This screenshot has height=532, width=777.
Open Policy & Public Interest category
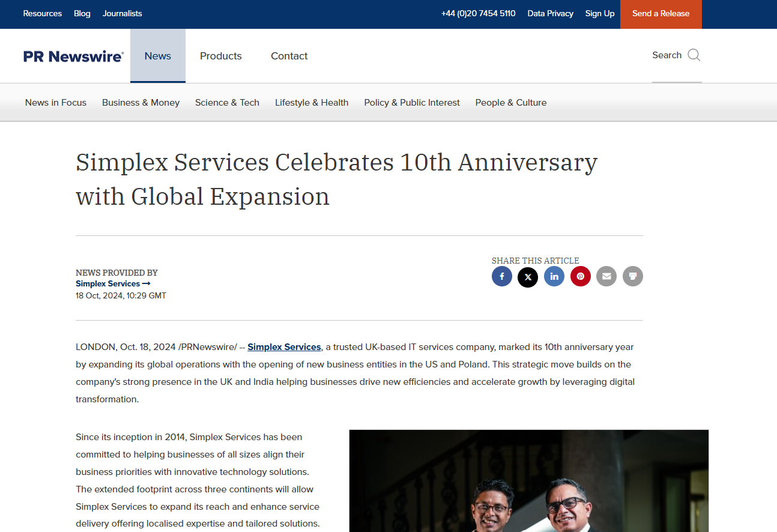(412, 103)
